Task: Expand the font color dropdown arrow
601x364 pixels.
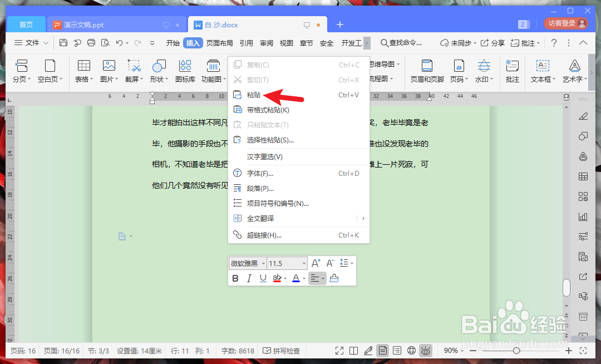Action: click(304, 278)
